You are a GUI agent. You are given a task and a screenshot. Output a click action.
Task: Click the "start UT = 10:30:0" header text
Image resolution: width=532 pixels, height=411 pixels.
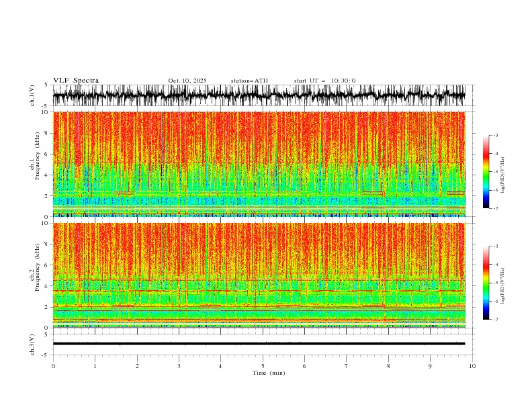tap(324, 81)
